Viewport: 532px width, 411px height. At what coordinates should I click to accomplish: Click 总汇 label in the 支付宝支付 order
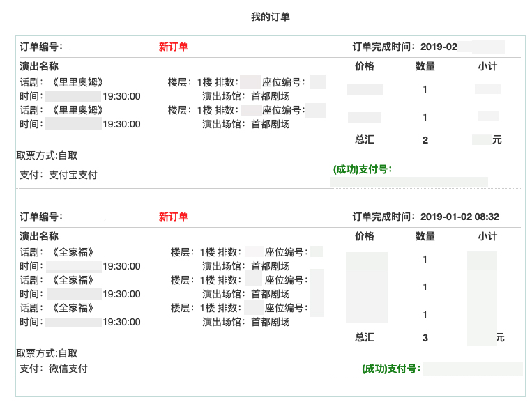(365, 139)
